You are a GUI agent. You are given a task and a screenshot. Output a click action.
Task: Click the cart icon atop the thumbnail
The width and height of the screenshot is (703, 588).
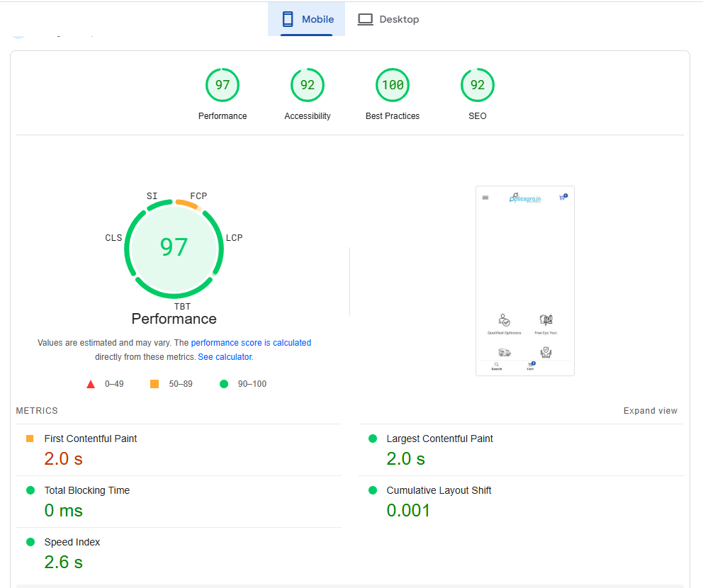[x=563, y=197]
